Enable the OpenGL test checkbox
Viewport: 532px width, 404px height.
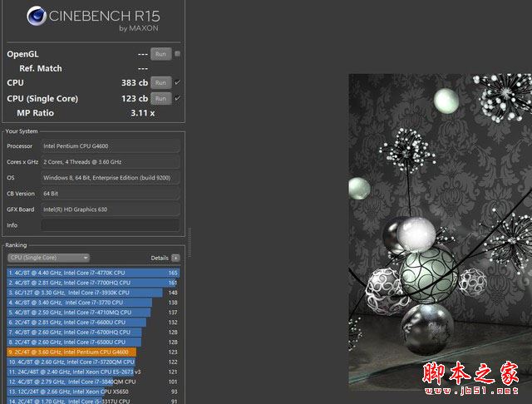pos(177,53)
